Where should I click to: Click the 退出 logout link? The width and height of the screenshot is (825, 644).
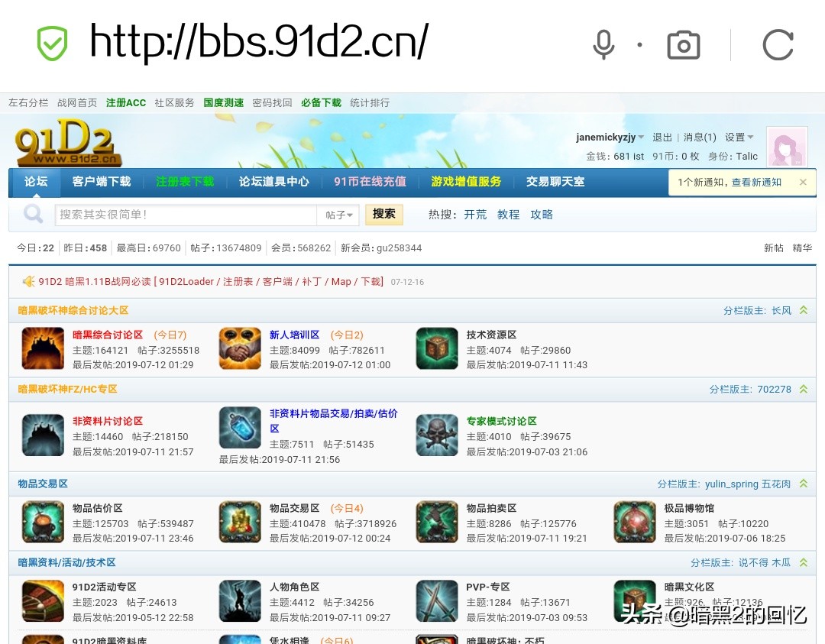(x=662, y=138)
